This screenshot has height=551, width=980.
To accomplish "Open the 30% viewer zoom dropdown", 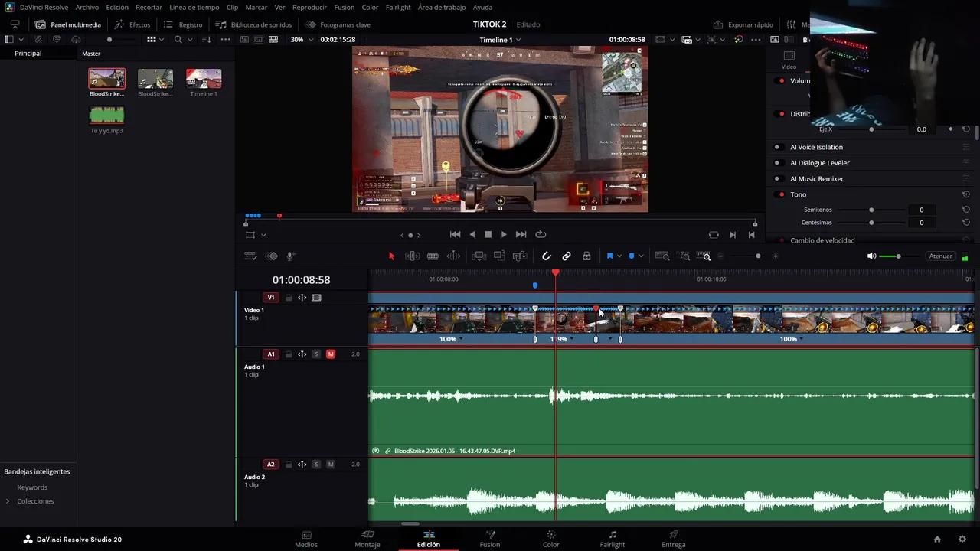I will [302, 40].
